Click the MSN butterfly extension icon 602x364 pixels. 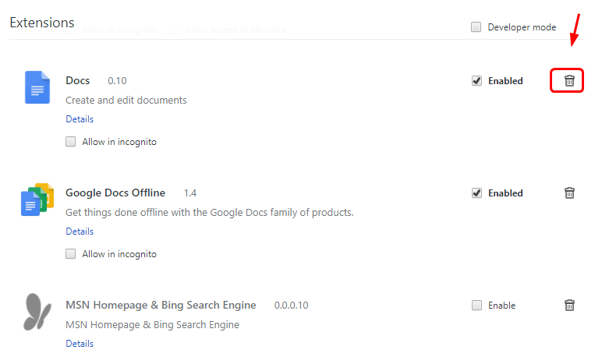(37, 312)
